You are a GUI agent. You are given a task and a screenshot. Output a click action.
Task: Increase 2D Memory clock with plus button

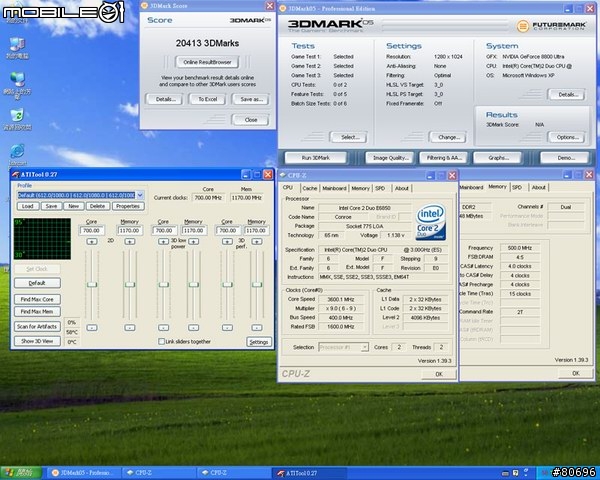click(x=130, y=242)
